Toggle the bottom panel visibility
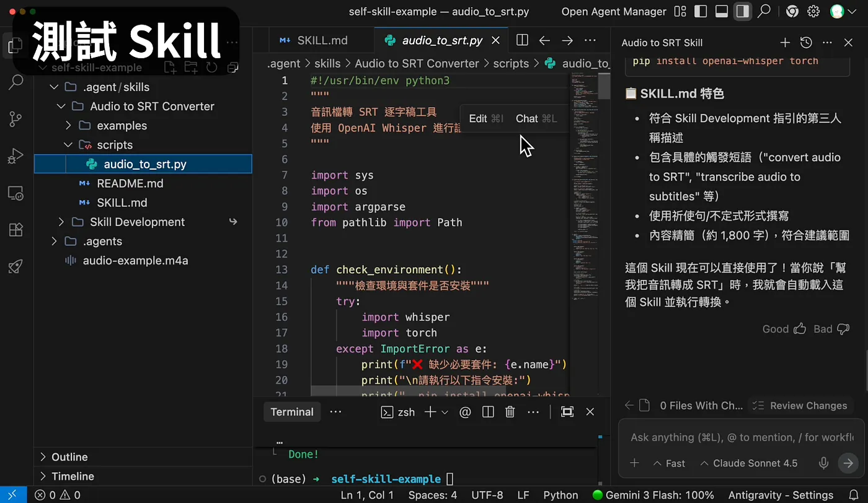This screenshot has width=868, height=503. click(x=722, y=11)
